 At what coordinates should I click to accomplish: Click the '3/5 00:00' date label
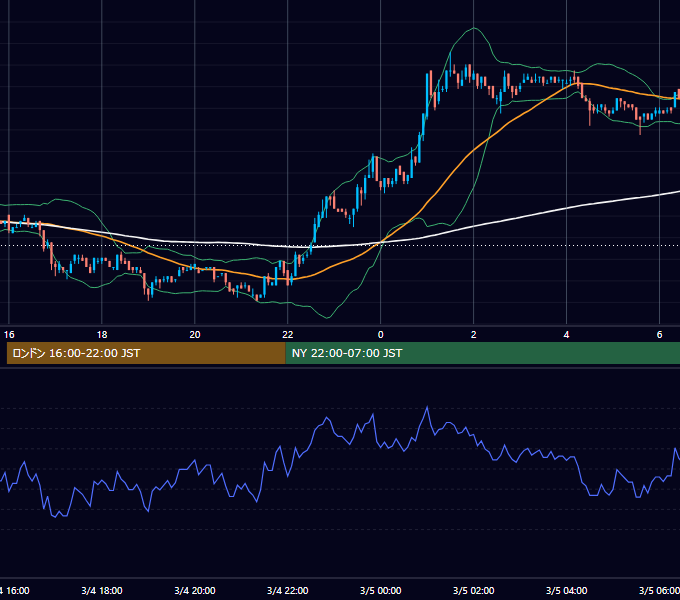click(380, 591)
